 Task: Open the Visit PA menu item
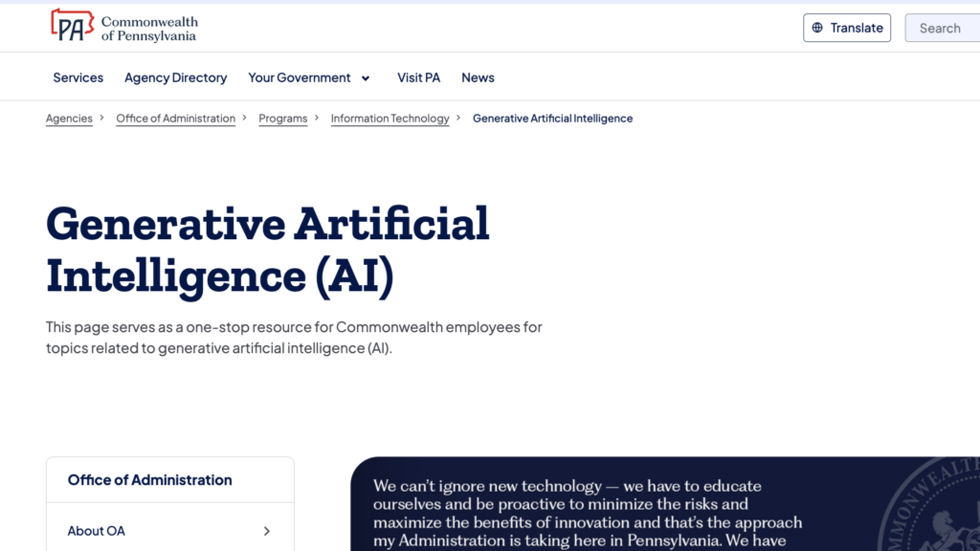tap(419, 77)
